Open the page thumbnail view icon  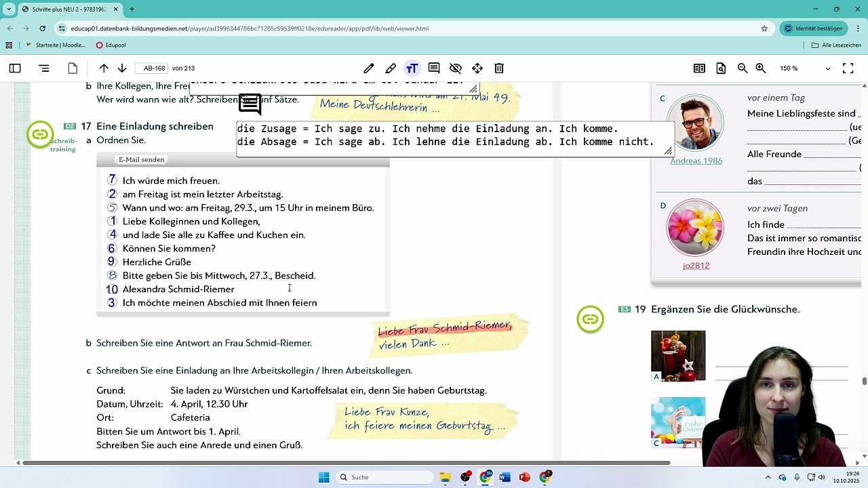(73, 68)
